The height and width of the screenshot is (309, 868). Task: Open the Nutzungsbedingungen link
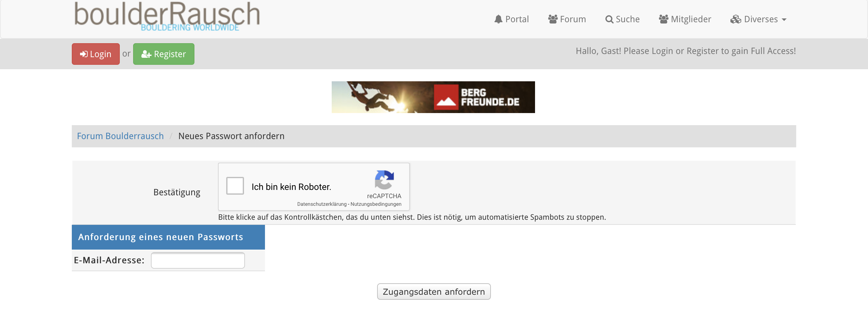376,204
